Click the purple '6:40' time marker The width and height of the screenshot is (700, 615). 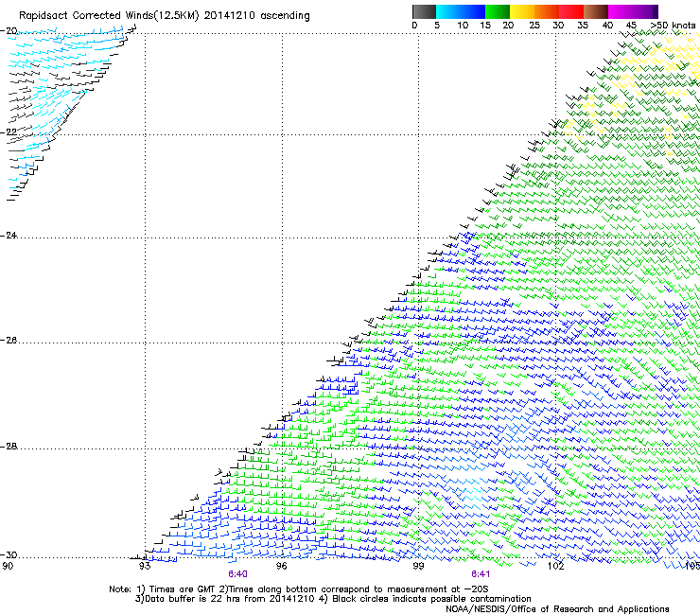237,574
